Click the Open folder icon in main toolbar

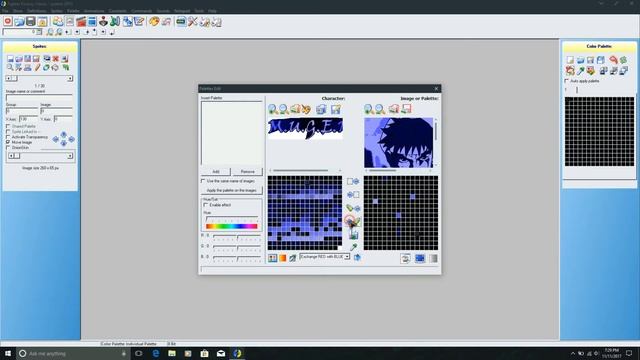[x=19, y=22]
